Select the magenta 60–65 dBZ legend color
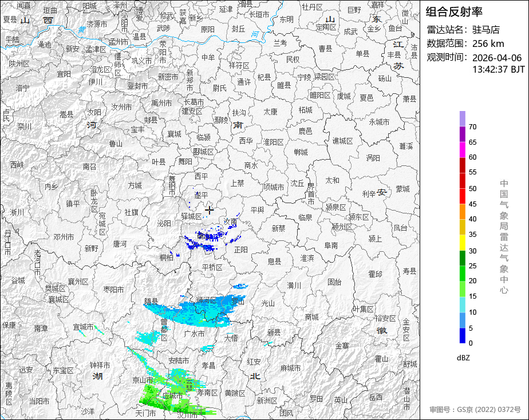The height and width of the screenshot is (420, 529). pos(462,150)
